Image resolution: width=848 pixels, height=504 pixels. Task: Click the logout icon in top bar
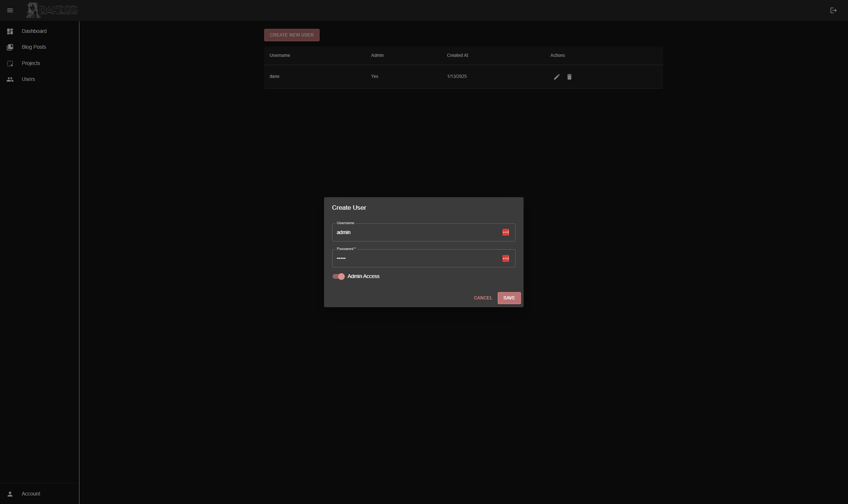click(833, 10)
